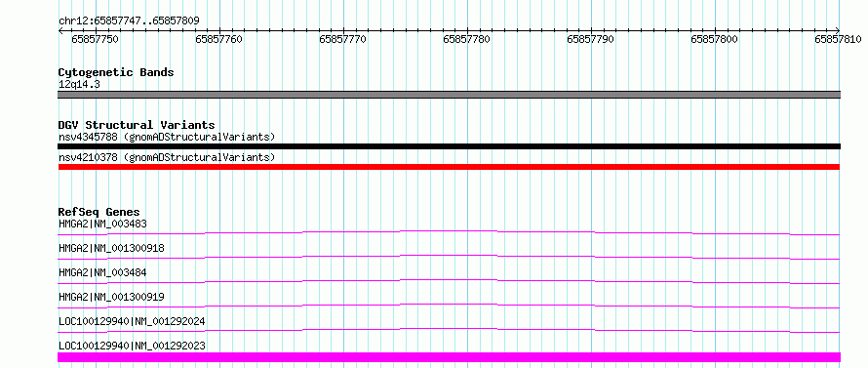This screenshot has height=368, width=868.
Task: Click the red nsv4210378 variant bar
Action: [449, 167]
